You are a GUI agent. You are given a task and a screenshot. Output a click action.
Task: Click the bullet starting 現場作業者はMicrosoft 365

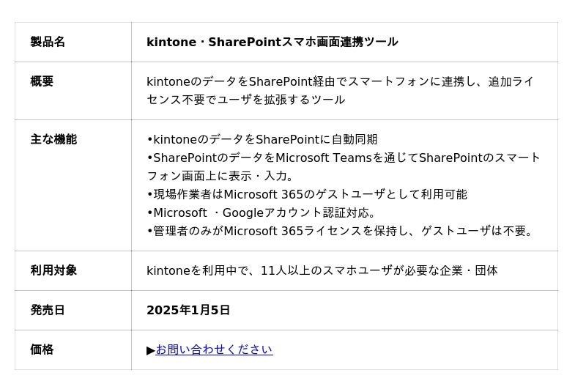coord(307,195)
